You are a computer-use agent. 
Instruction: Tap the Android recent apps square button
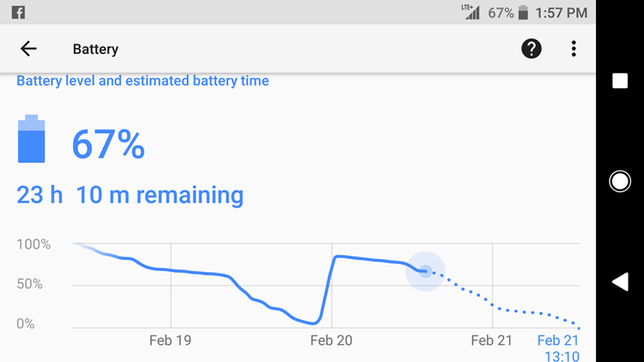pos(620,81)
